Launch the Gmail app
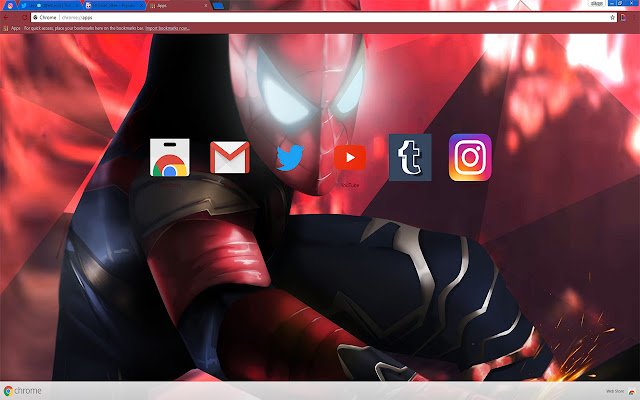 [230, 157]
